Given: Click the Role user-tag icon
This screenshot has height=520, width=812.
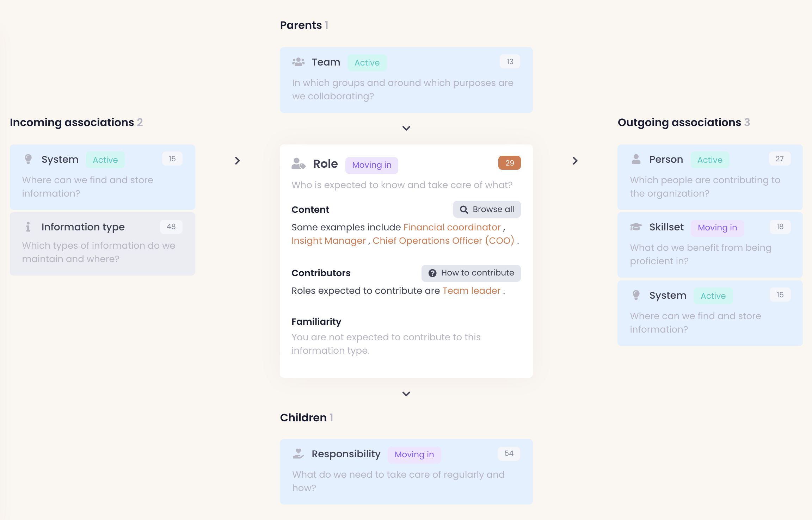Looking at the screenshot, I should tap(298, 164).
